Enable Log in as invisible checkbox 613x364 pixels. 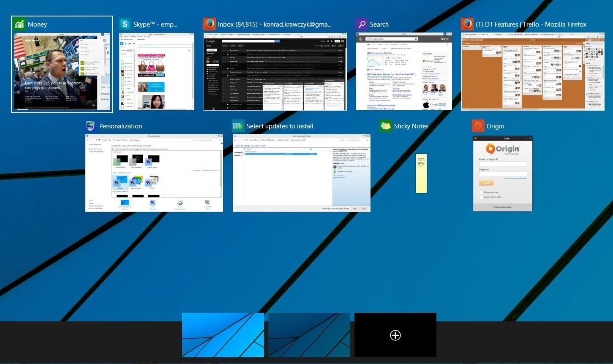481,197
